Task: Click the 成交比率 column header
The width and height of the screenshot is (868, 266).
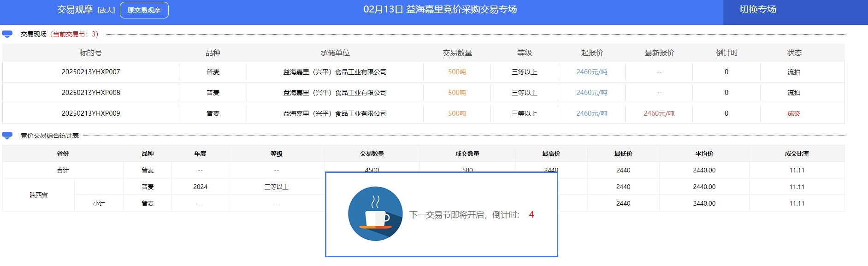Action: [x=797, y=154]
